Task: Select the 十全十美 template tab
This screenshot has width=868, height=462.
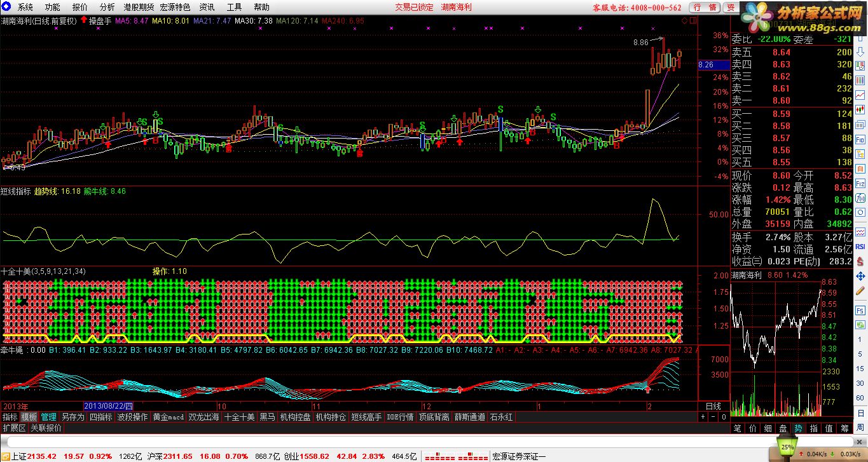Action: point(240,417)
